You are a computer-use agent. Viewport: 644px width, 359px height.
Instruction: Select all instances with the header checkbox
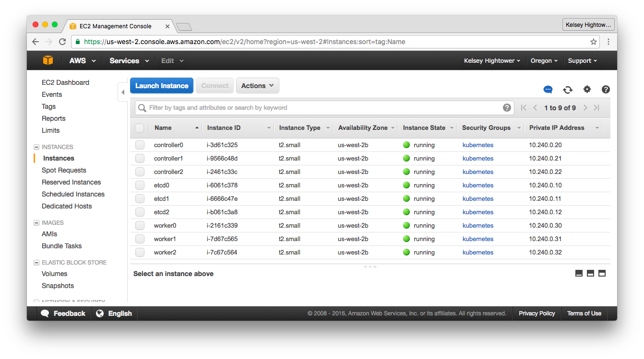(x=139, y=128)
